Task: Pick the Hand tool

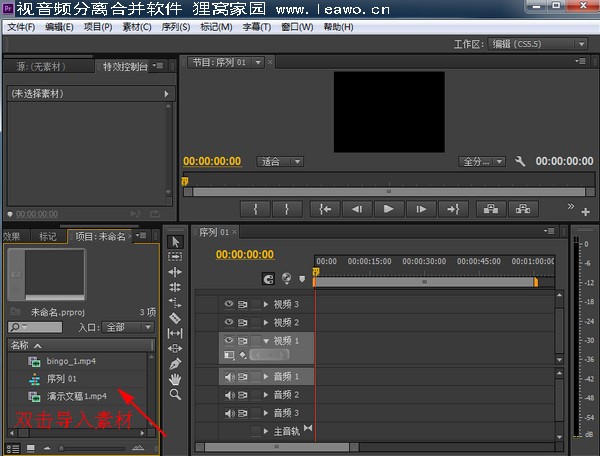Action: tap(175, 379)
